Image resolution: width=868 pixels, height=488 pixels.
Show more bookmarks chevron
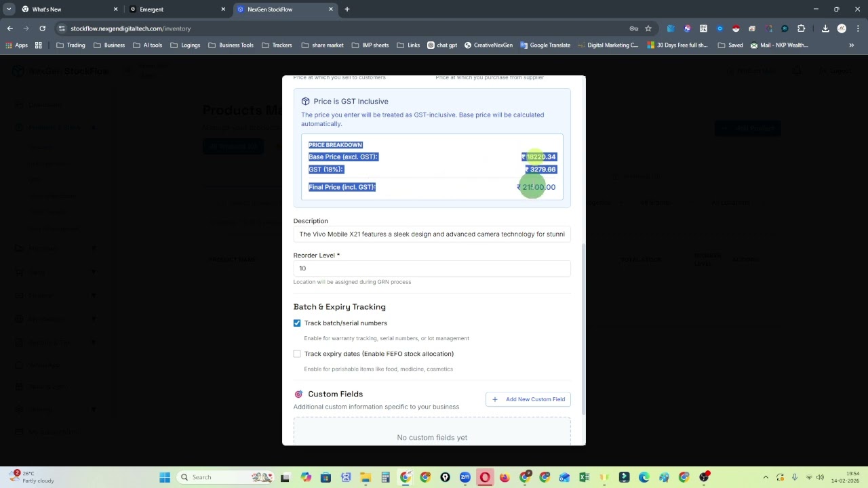click(852, 45)
